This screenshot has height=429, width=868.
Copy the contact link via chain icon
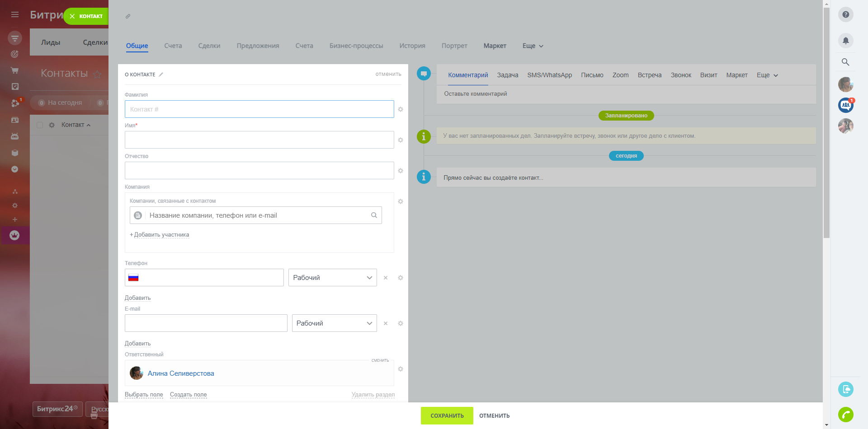(128, 16)
